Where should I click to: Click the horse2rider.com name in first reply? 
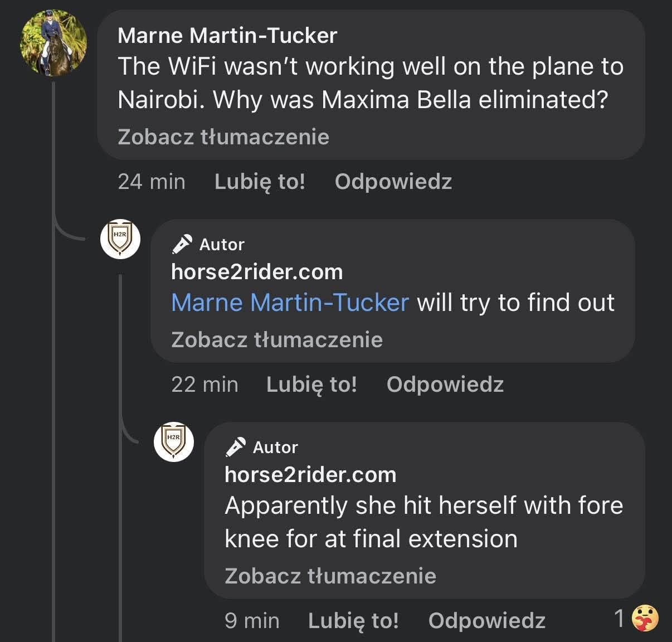click(x=257, y=272)
